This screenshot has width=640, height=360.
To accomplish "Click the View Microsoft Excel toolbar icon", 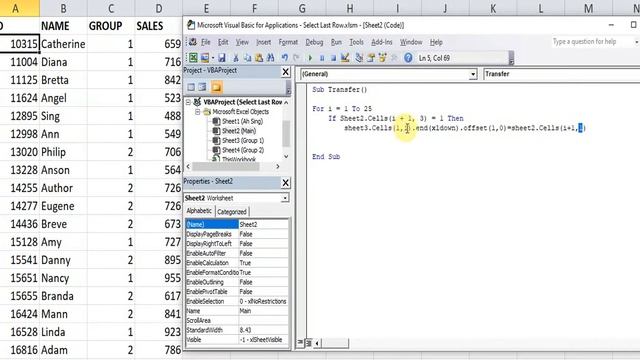I will [193, 58].
